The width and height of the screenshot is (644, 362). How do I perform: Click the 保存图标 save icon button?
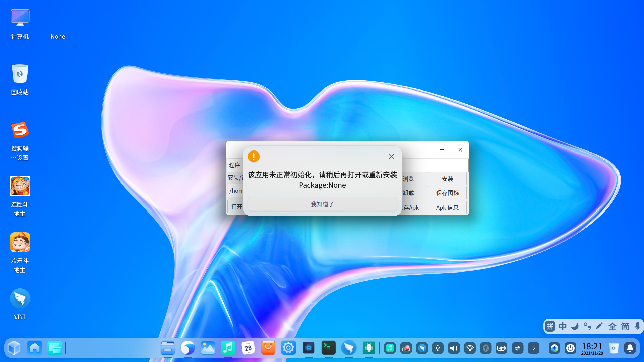coord(447,193)
